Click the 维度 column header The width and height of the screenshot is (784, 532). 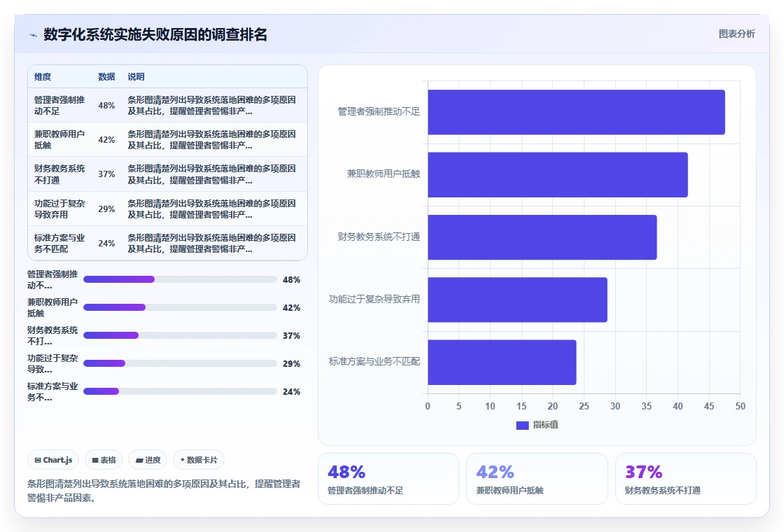[43, 76]
